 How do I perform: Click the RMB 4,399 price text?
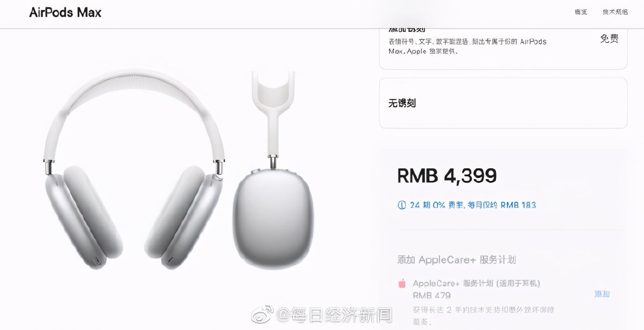pos(447,176)
